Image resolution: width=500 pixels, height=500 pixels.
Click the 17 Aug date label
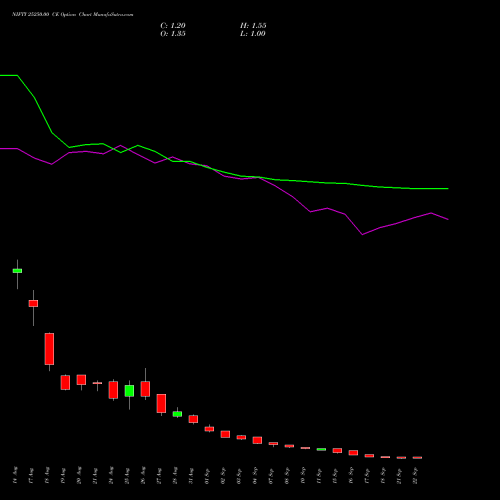coord(31,475)
